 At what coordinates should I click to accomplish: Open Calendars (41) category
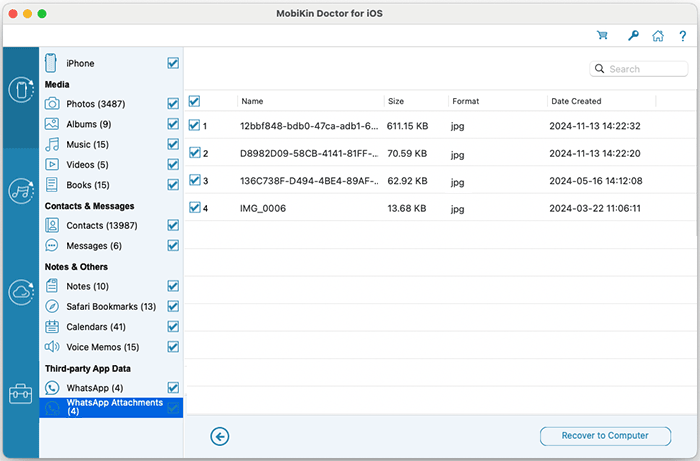point(96,327)
